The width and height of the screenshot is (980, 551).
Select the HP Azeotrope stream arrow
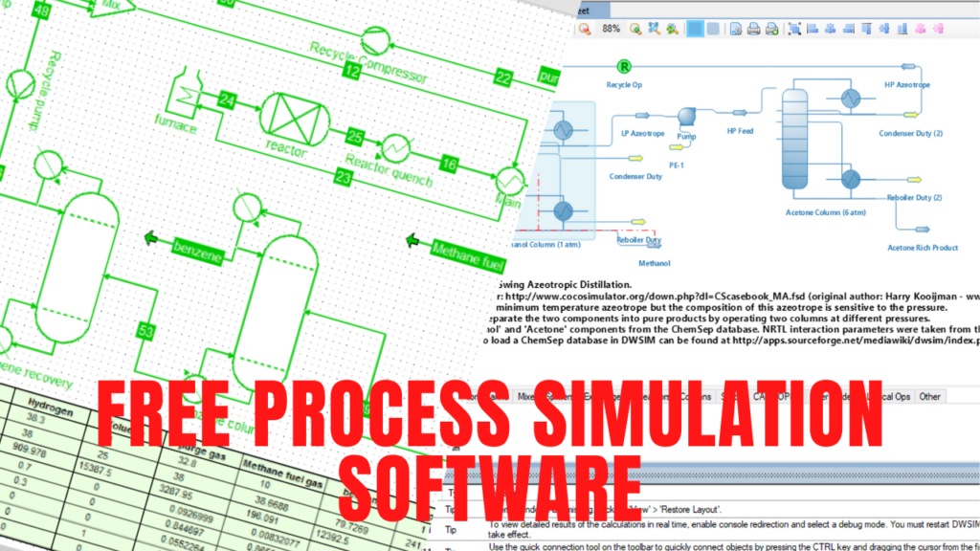(908, 66)
